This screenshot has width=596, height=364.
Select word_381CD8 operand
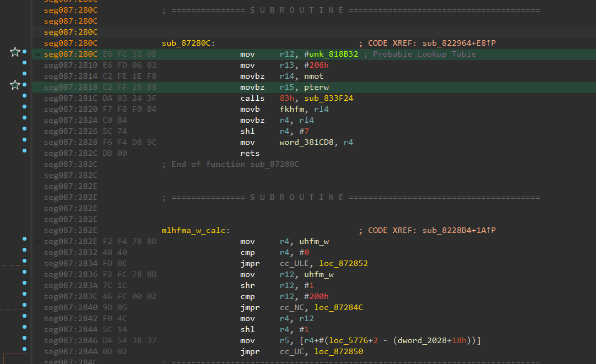[x=307, y=142]
